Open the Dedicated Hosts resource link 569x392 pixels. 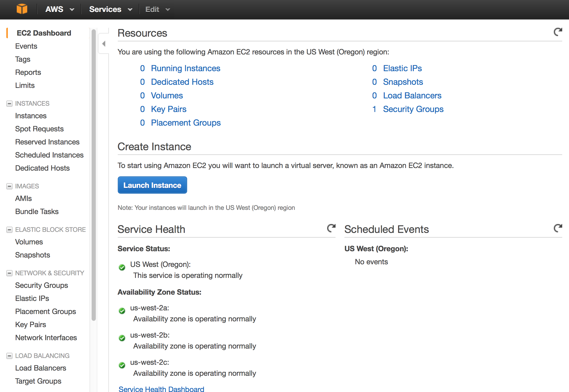(x=182, y=82)
